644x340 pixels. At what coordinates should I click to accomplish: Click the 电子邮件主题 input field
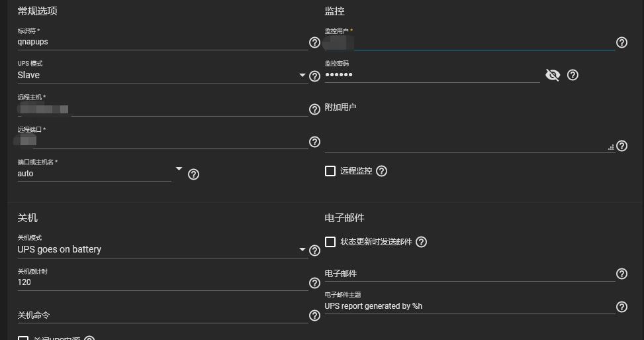point(470,306)
